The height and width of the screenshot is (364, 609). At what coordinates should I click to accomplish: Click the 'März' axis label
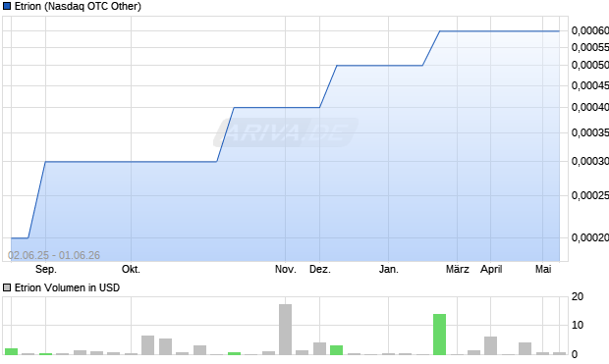458,269
